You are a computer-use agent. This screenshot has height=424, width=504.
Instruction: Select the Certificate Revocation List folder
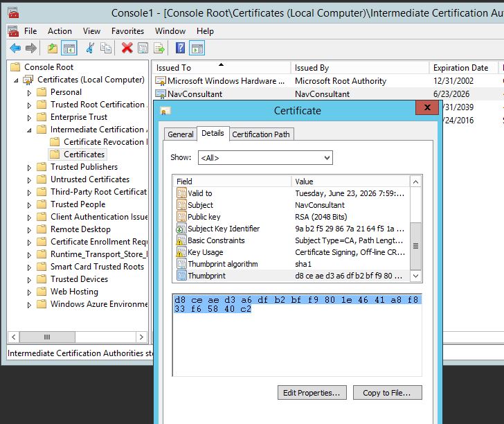pos(104,142)
